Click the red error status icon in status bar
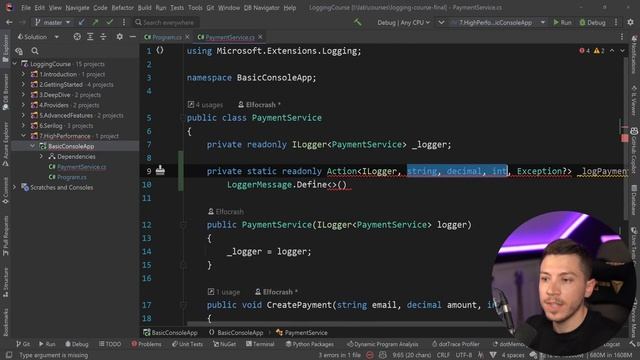 point(369,355)
